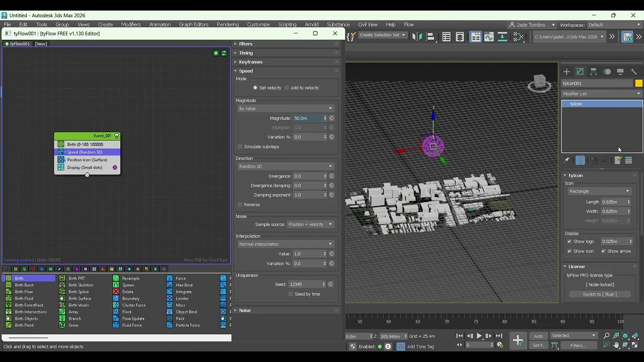Toggle Show icon checkbox

pyautogui.click(x=570, y=251)
